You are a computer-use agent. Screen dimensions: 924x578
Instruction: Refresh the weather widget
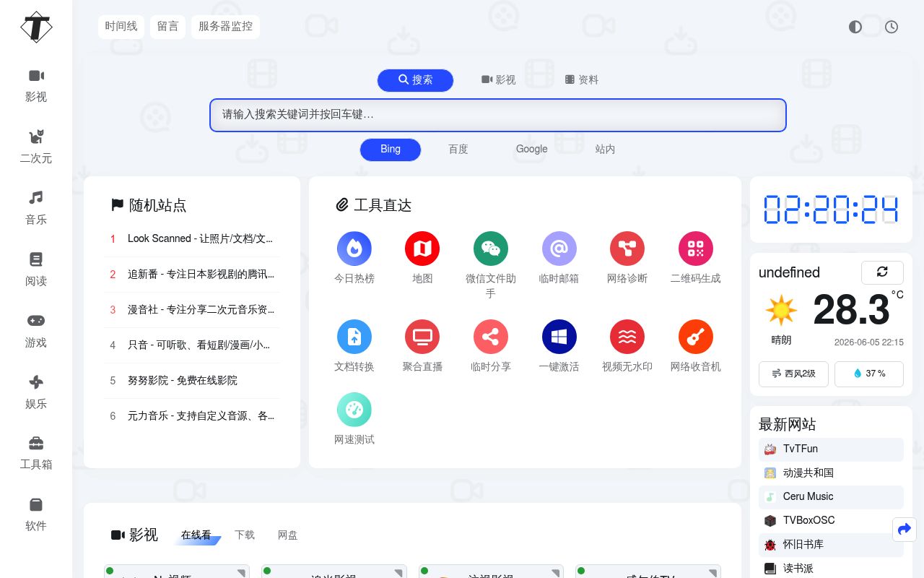[x=882, y=272]
